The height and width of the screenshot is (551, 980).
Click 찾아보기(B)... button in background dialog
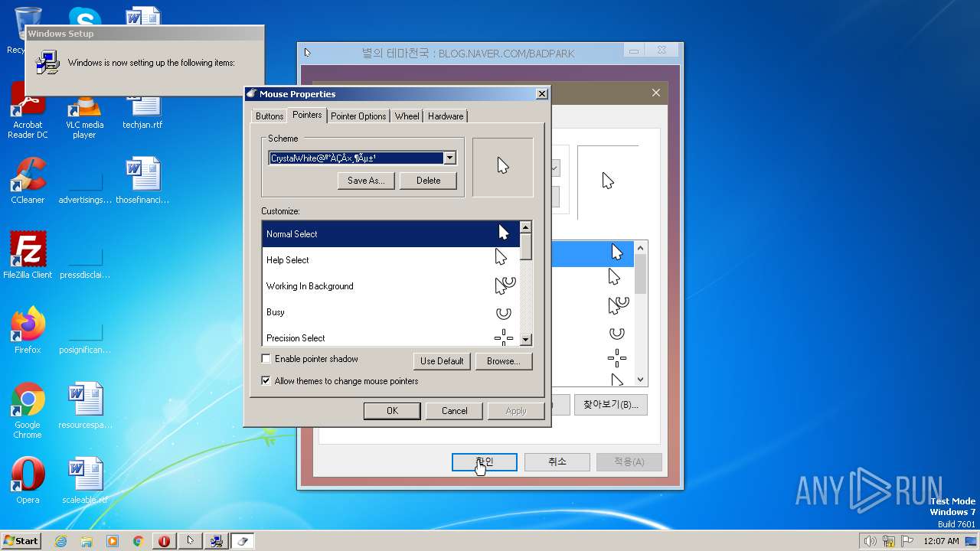coord(610,405)
